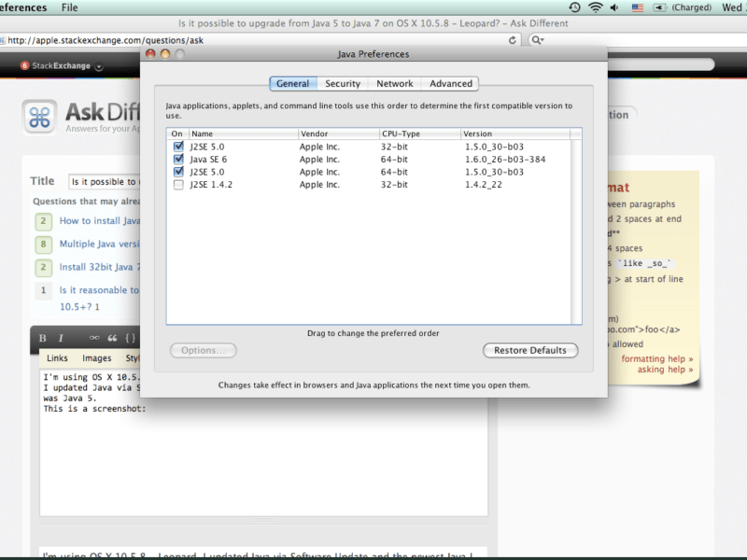
Task: Expand the StackExchange network dropdown arrow
Action: click(x=99, y=66)
